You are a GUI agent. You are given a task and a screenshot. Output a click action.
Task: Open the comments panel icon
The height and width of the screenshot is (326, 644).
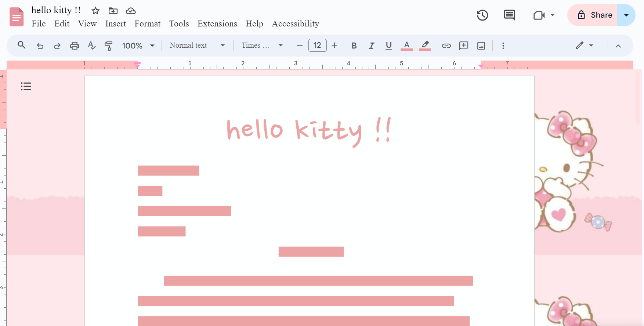coord(509,15)
